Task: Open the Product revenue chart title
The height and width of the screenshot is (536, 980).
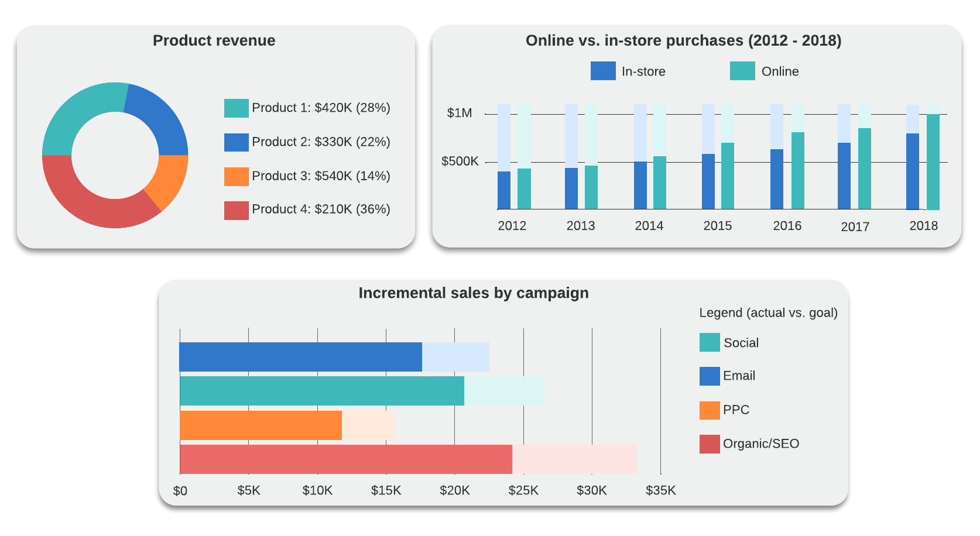Action: tap(214, 40)
